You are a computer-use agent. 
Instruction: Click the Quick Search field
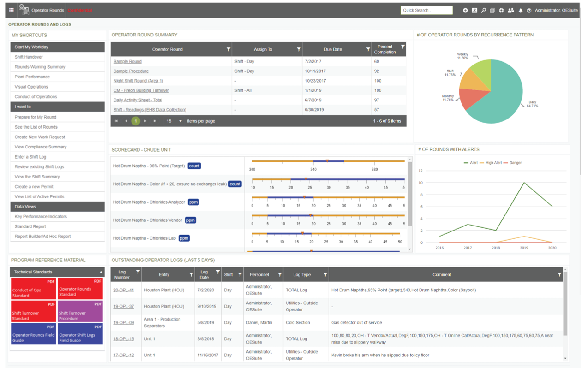click(x=426, y=10)
